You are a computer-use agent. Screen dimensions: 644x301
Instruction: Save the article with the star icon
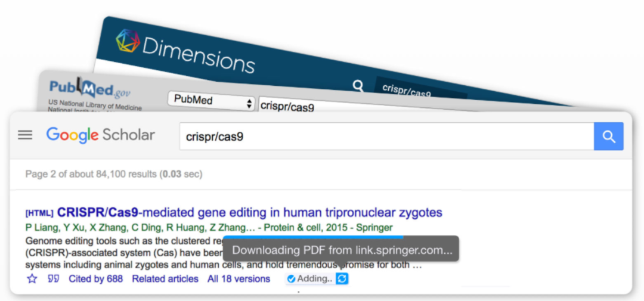tap(32, 279)
